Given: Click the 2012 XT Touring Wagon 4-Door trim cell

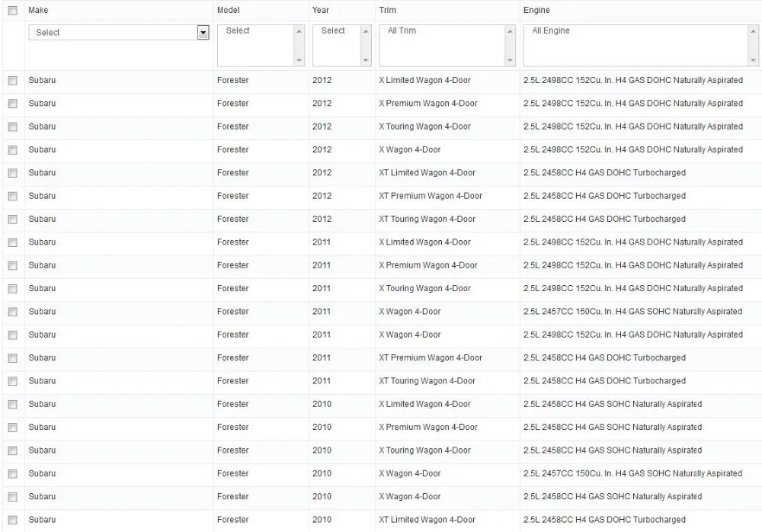Looking at the screenshot, I should (x=427, y=220).
